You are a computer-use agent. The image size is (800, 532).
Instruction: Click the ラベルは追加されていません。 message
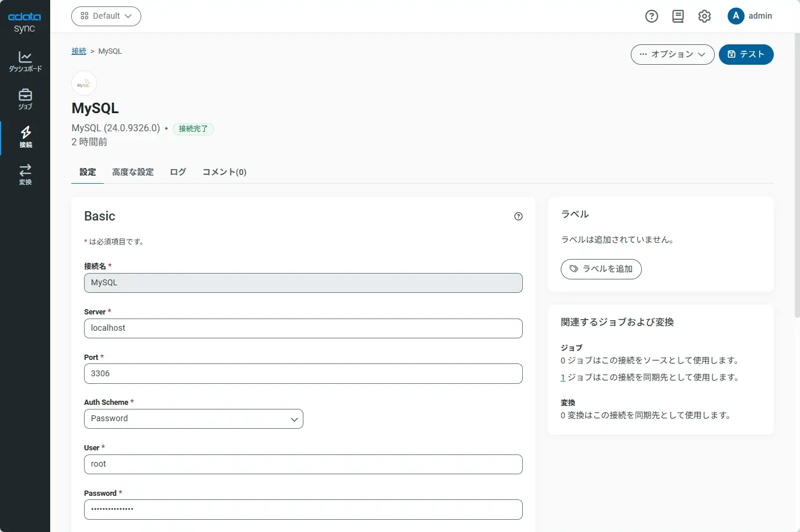pos(618,240)
